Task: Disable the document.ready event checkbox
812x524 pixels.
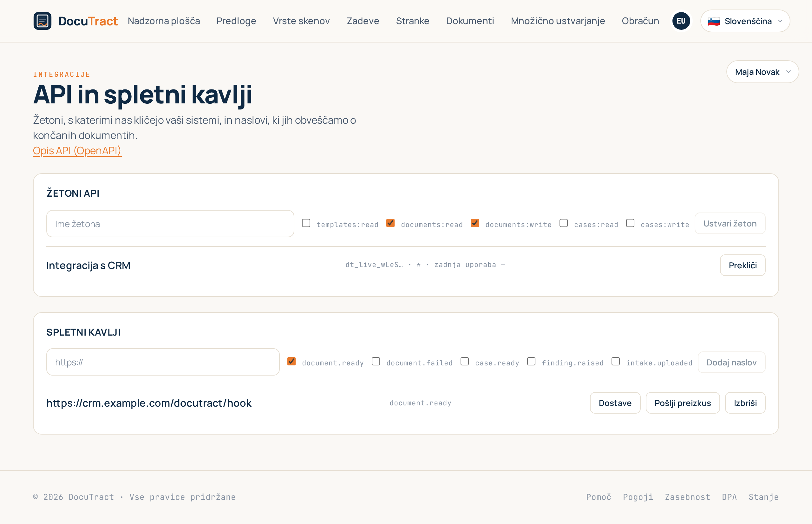Action: (291, 361)
